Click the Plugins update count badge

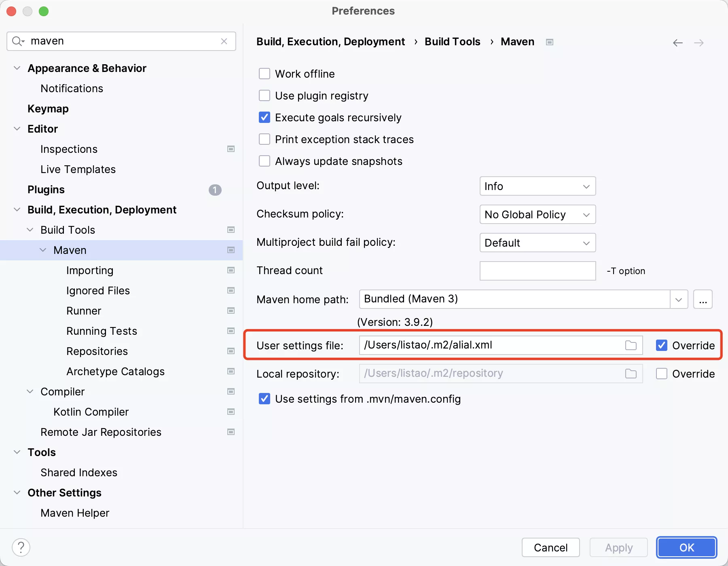coord(215,190)
